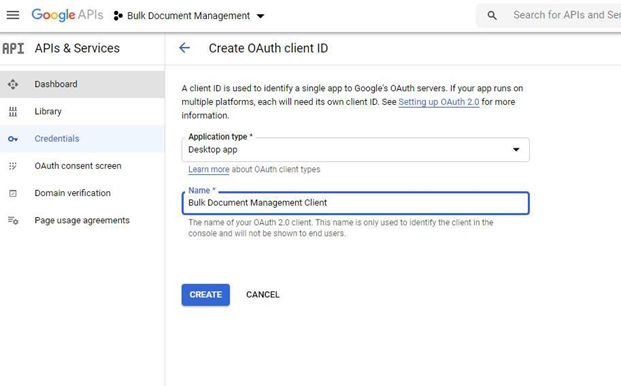Open the hamburger navigation menu
The height and width of the screenshot is (386, 621).
tap(13, 15)
